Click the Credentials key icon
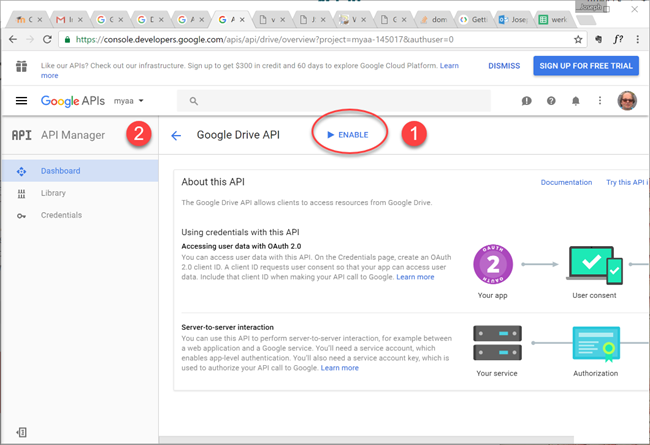Image resolution: width=650 pixels, height=445 pixels. (21, 216)
